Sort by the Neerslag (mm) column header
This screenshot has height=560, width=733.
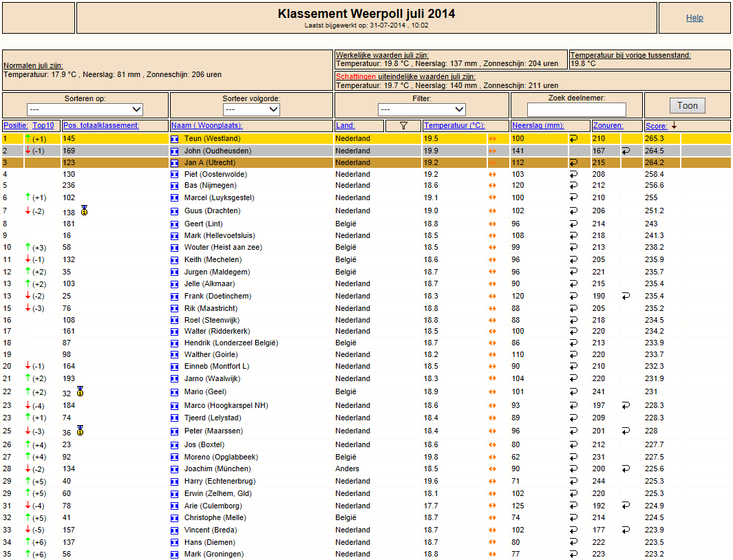click(538, 125)
